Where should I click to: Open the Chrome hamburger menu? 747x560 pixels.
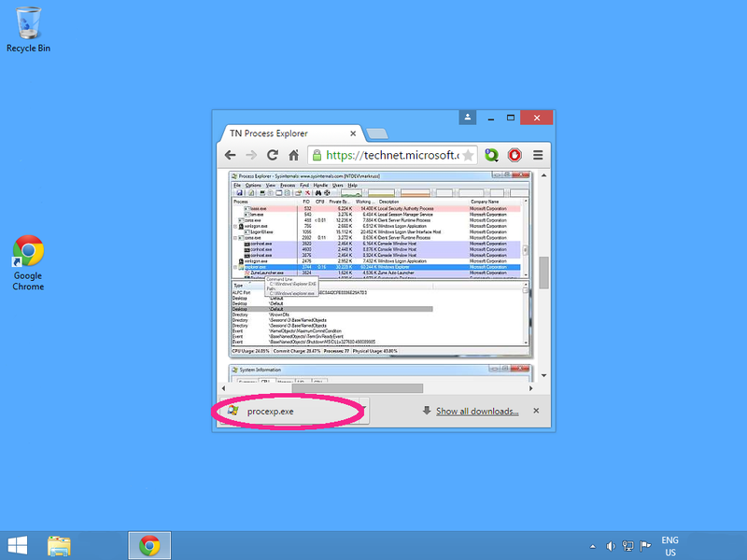tap(538, 155)
